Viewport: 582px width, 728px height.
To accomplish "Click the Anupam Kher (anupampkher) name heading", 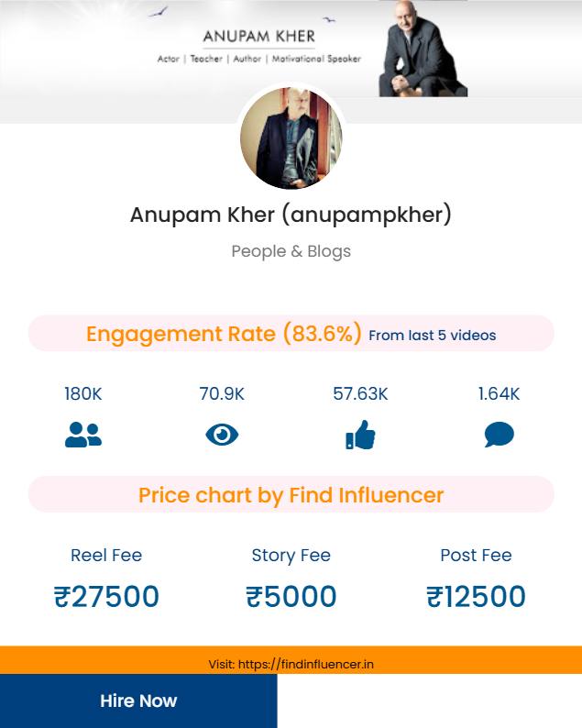I will (x=291, y=215).
